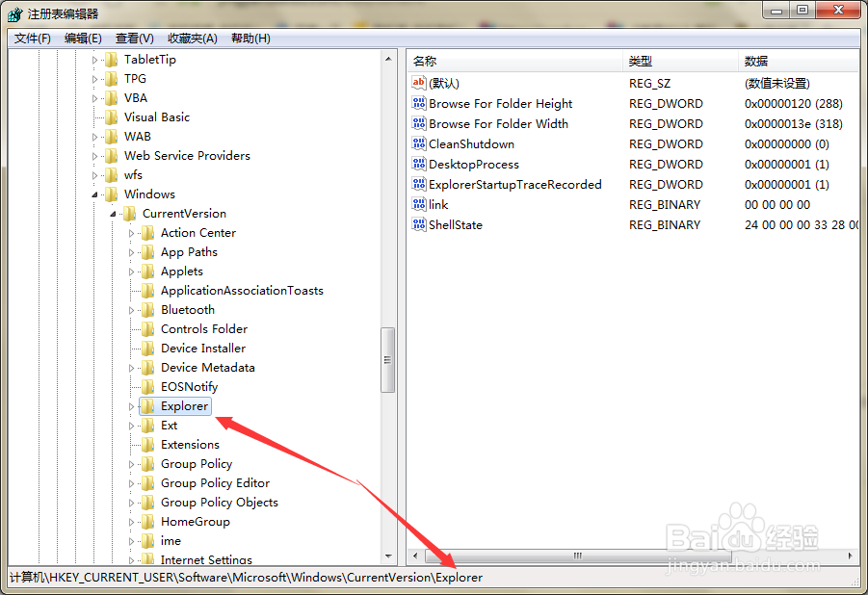Click the Browse For Folder Width DWORD icon
Screen dimensions: 868x595
point(418,123)
